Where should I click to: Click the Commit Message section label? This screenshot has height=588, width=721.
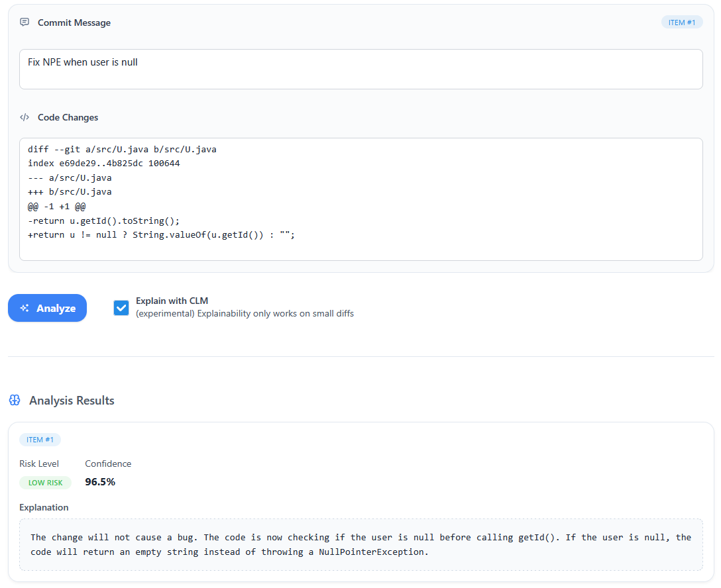coord(74,23)
